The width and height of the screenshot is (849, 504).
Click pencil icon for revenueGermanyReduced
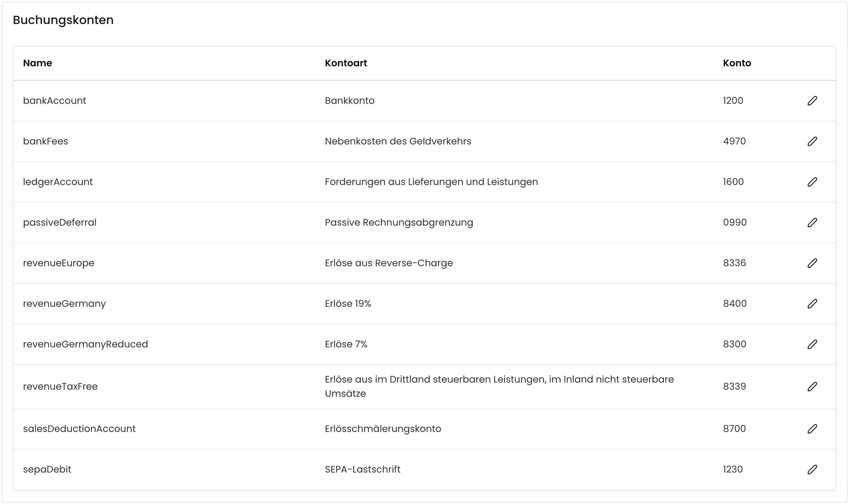812,344
